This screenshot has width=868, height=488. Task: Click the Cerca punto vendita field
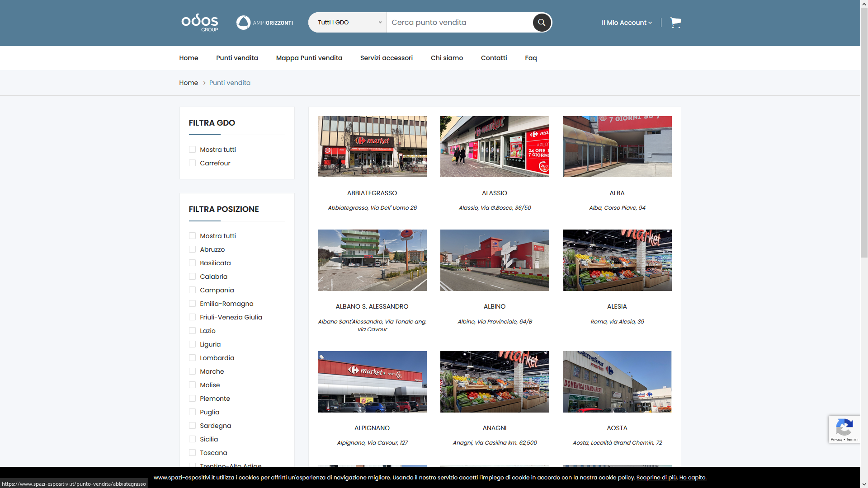[x=460, y=23]
